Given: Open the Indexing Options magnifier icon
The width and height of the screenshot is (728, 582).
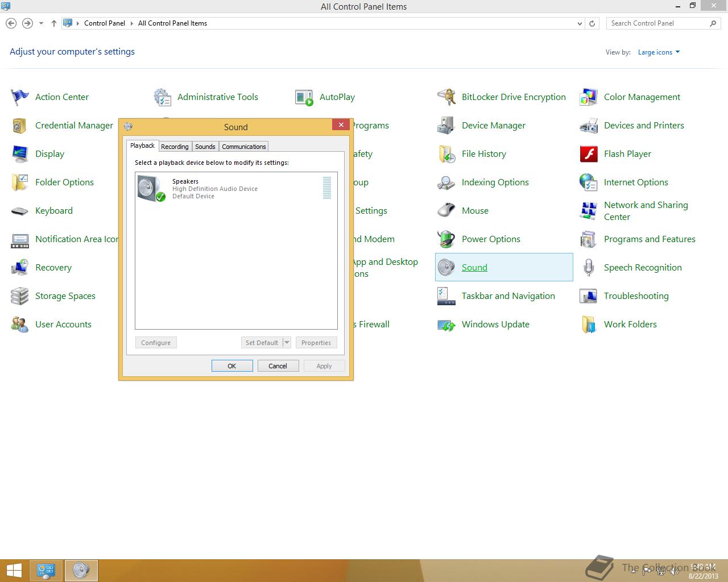Looking at the screenshot, I should 446,182.
